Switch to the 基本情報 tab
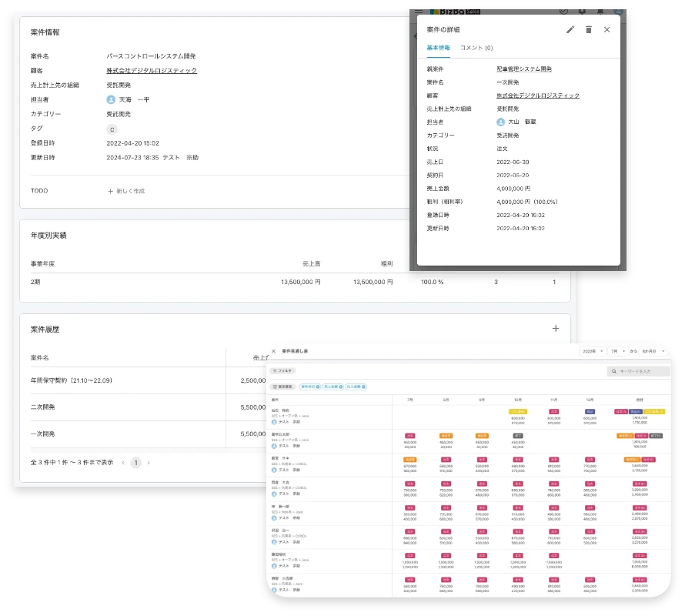685x616 pixels. (438, 48)
